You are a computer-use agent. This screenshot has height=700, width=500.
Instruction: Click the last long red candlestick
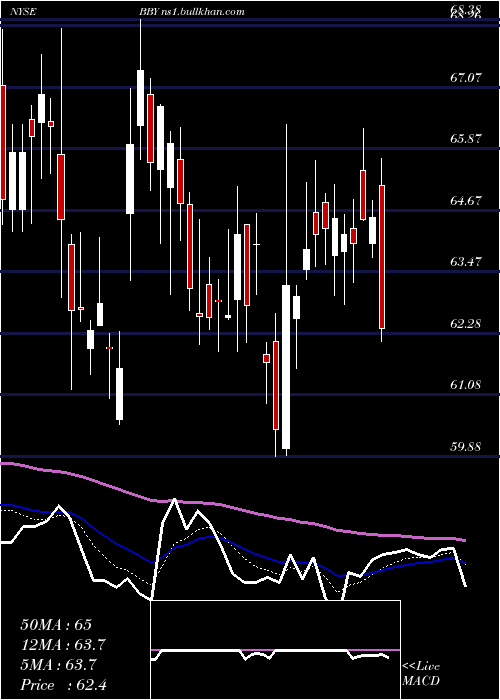pyautogui.click(x=382, y=257)
